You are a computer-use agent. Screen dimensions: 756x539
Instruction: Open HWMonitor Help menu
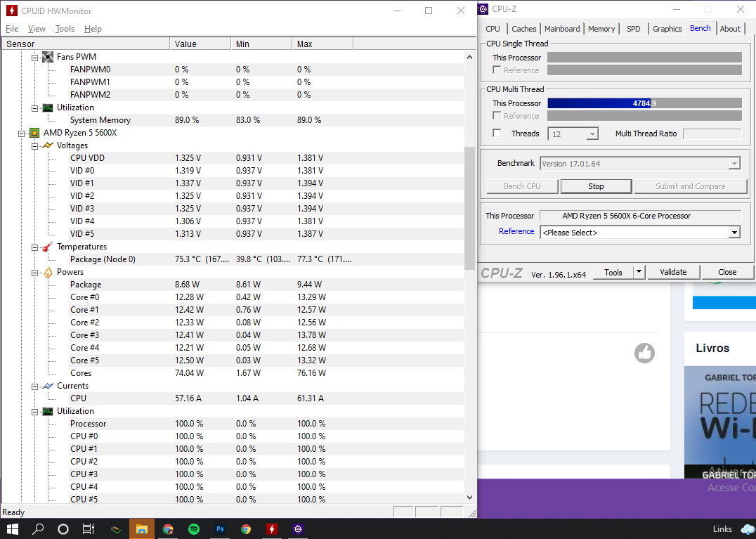pyautogui.click(x=93, y=29)
